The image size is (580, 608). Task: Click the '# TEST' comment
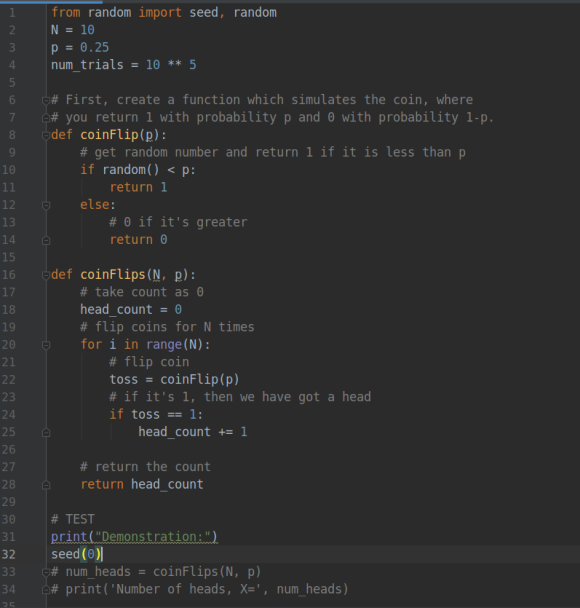[x=73, y=519]
